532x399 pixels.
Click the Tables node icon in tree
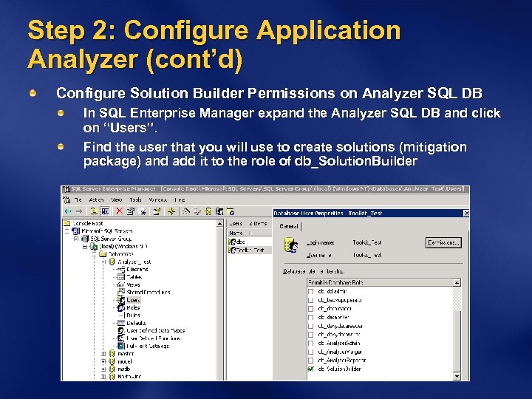click(x=120, y=277)
